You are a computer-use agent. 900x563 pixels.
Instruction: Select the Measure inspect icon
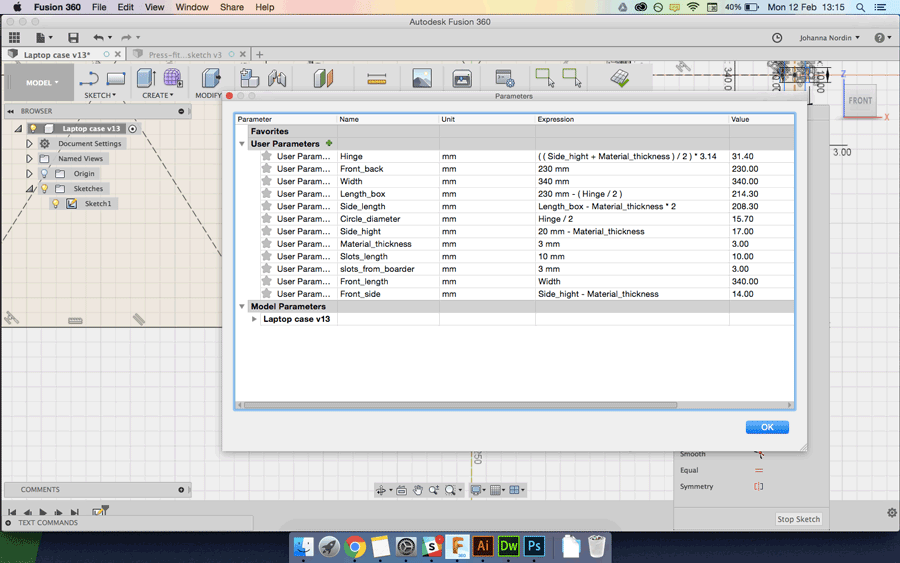click(x=377, y=79)
